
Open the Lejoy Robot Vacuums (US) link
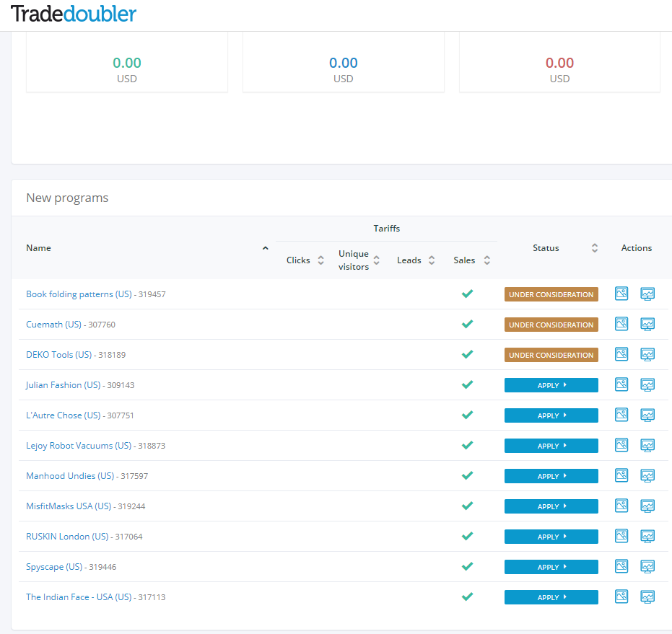(x=79, y=446)
